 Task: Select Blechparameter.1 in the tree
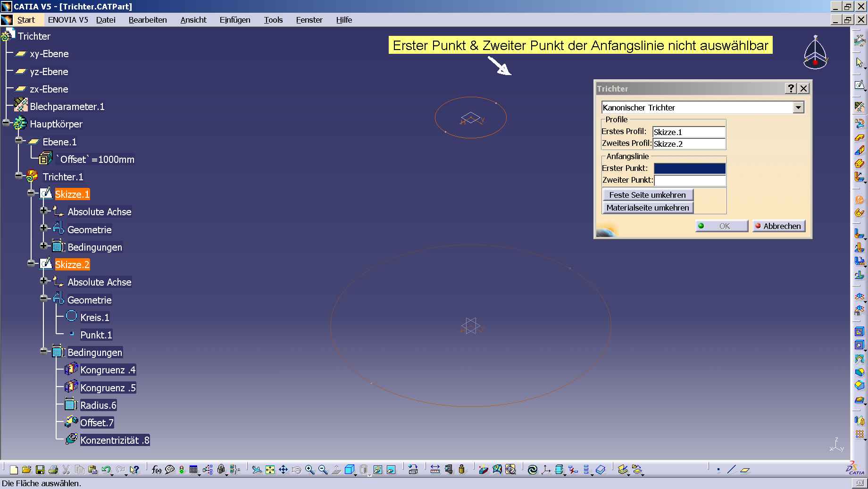pos(67,107)
